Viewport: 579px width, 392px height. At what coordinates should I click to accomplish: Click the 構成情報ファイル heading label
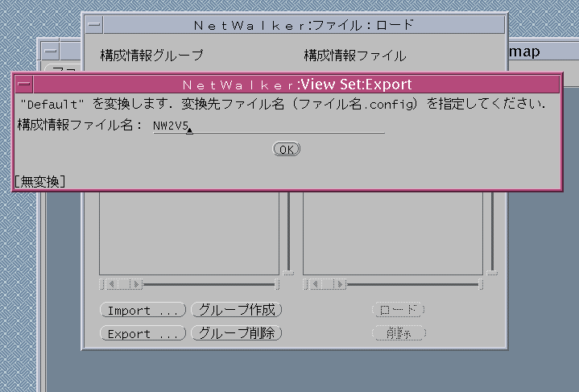tap(355, 56)
